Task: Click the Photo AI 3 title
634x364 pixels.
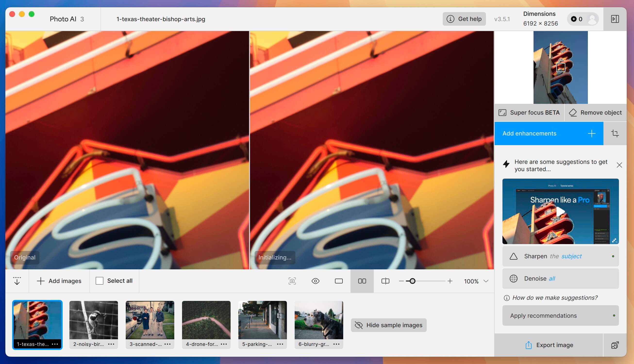Action: tap(67, 19)
